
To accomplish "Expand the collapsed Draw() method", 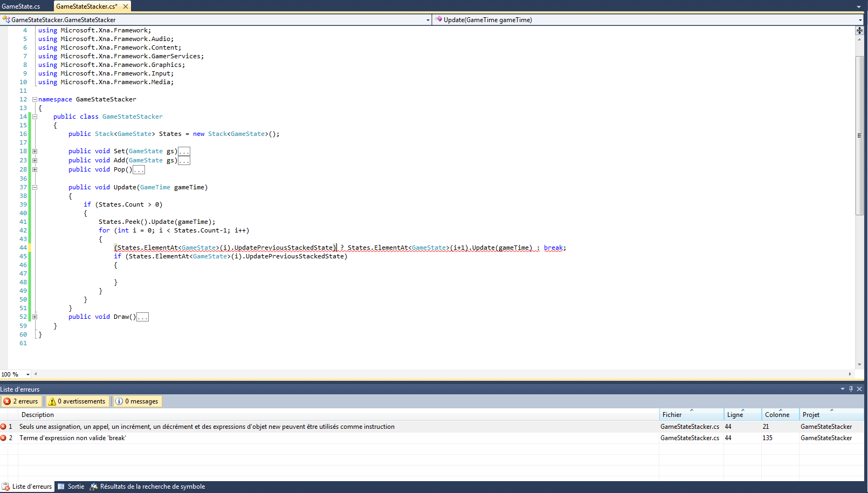I will (x=35, y=317).
